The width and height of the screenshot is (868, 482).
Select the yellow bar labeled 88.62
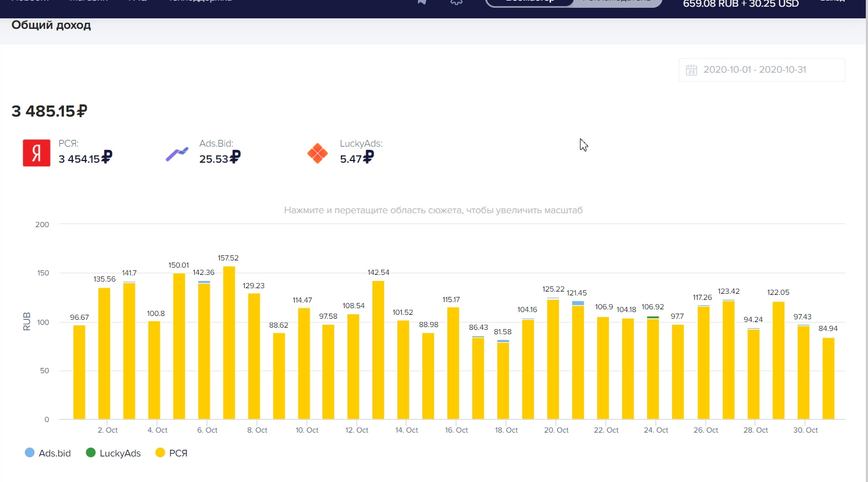click(x=279, y=376)
